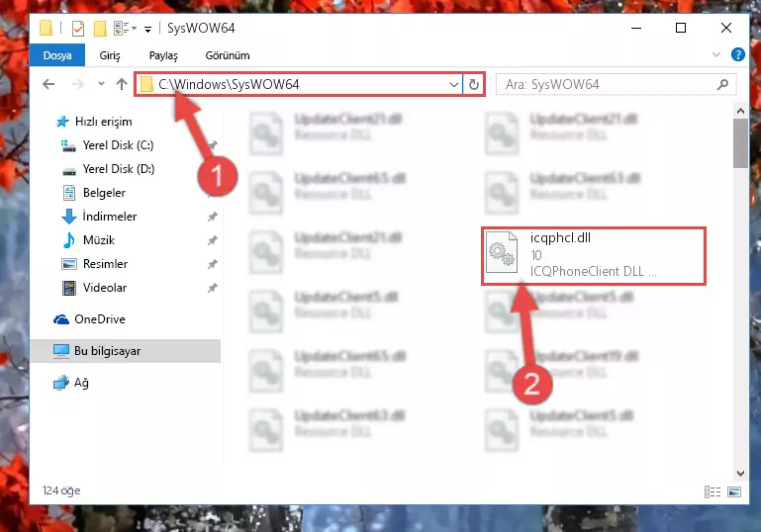Click the 124 öğe status text
761x532 pixels.
(x=61, y=490)
